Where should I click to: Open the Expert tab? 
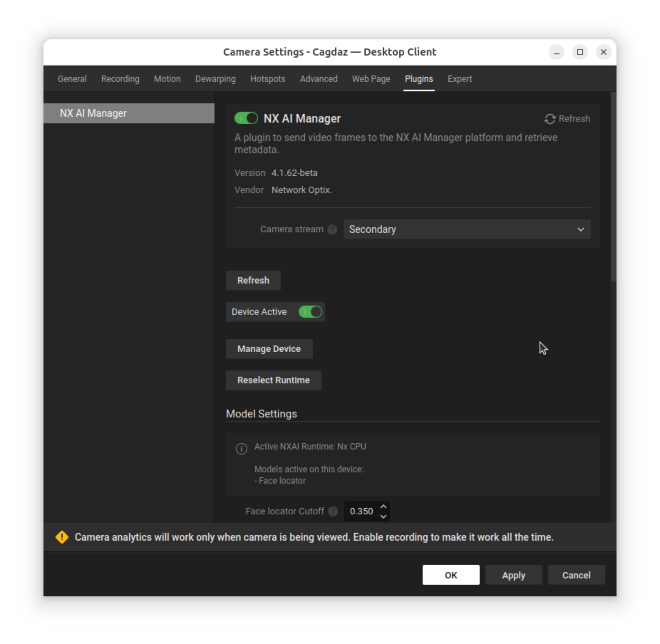point(459,79)
